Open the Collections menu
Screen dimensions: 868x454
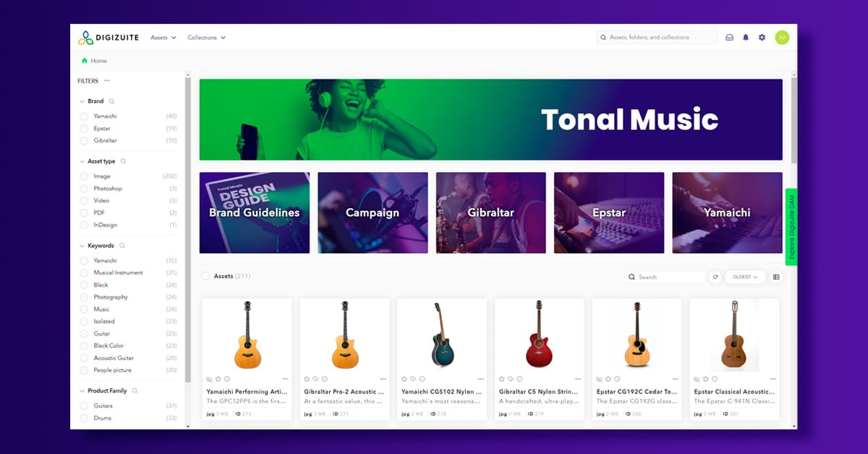click(x=207, y=38)
